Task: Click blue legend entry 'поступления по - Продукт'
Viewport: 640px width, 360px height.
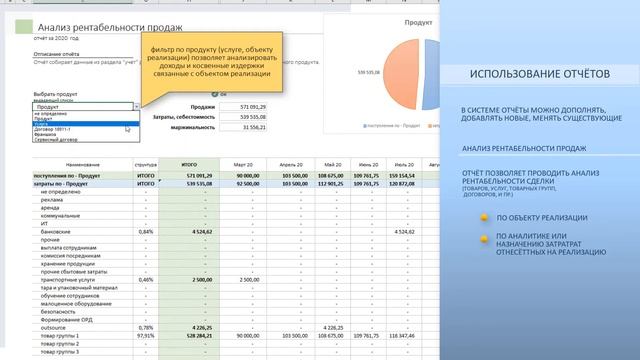Action: pyautogui.click(x=391, y=126)
